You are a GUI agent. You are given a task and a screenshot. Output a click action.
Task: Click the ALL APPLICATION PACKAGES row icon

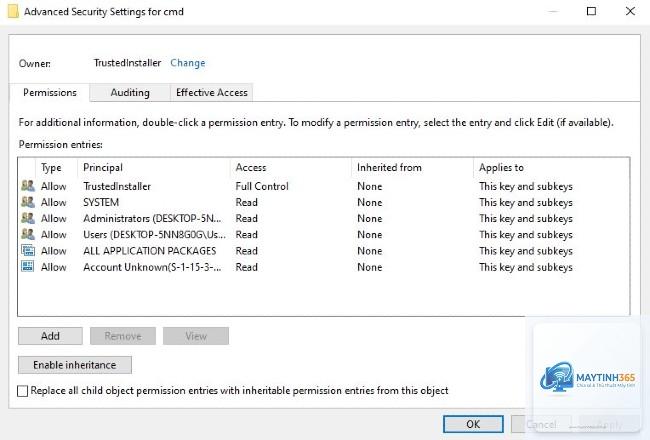point(28,250)
